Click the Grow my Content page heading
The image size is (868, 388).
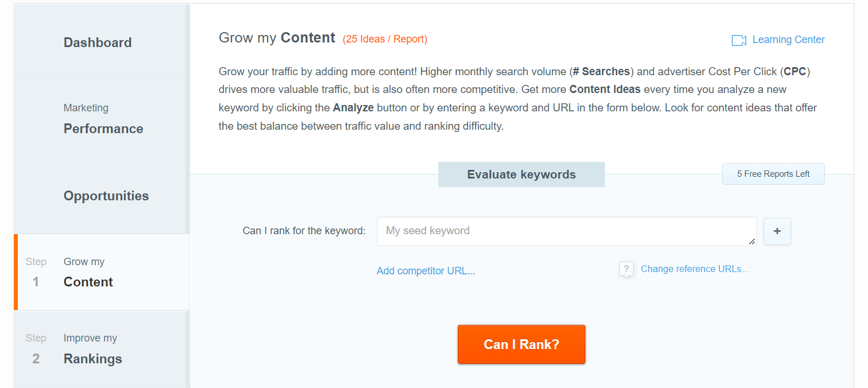(277, 38)
